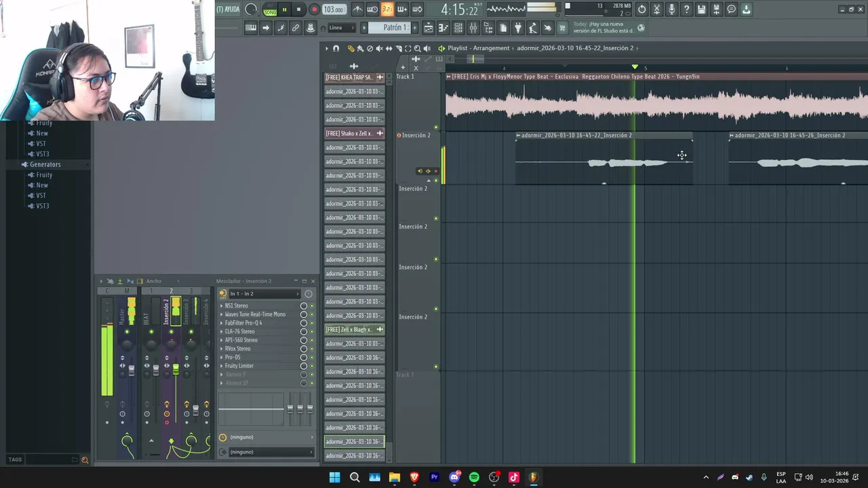Select the slice tool in playlist toolbar
This screenshot has width=868, height=488.
pyautogui.click(x=398, y=48)
